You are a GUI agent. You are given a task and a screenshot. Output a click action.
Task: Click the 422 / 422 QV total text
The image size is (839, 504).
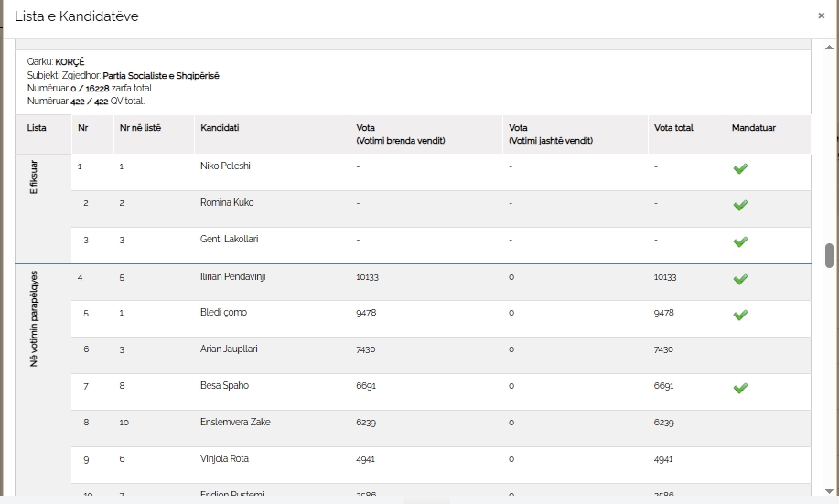108,102
